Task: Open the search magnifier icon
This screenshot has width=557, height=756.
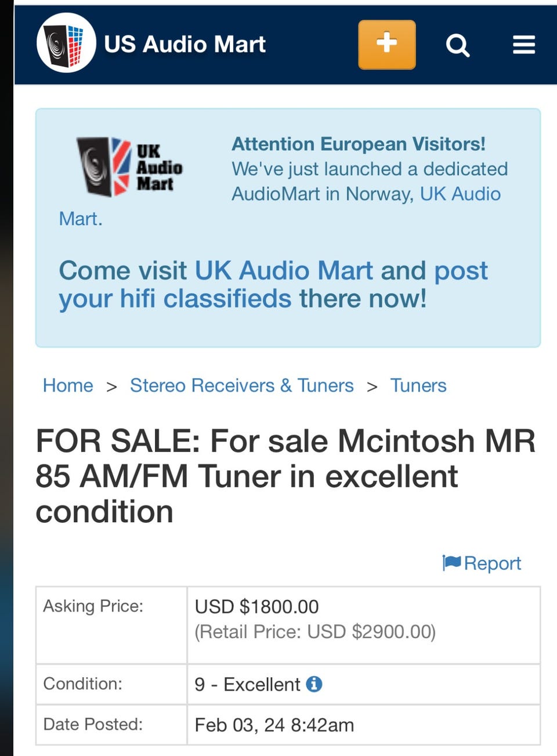Action: tap(457, 45)
